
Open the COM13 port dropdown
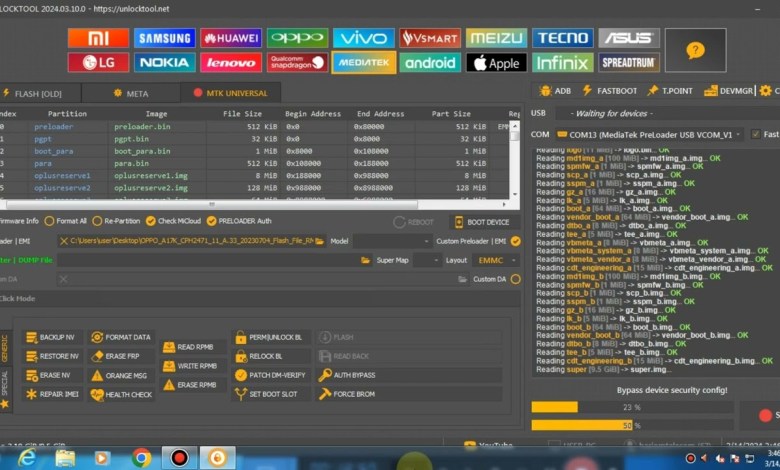[649, 135]
